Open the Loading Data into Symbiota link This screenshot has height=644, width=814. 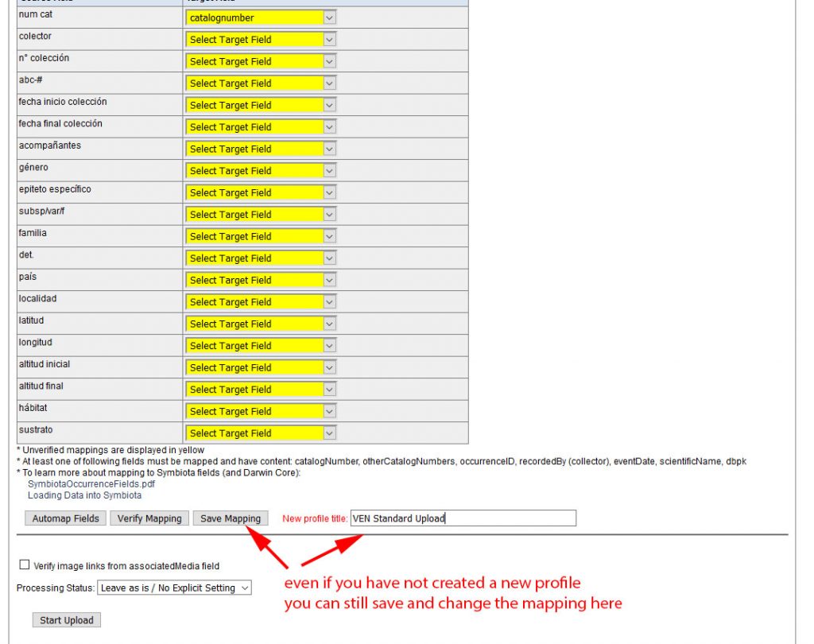(84, 495)
